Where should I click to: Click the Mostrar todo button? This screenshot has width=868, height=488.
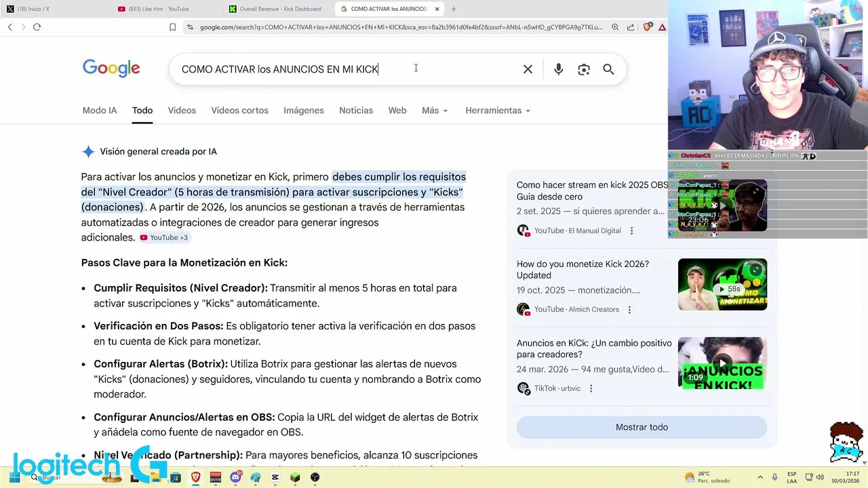point(642,427)
